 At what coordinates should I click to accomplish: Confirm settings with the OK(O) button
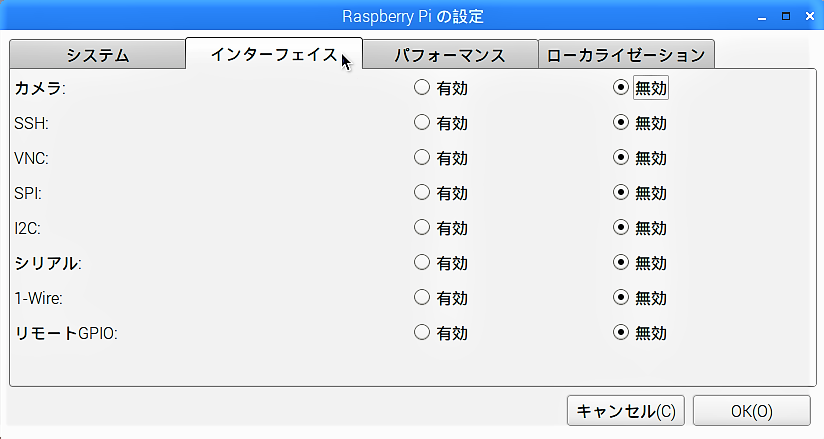point(751,411)
